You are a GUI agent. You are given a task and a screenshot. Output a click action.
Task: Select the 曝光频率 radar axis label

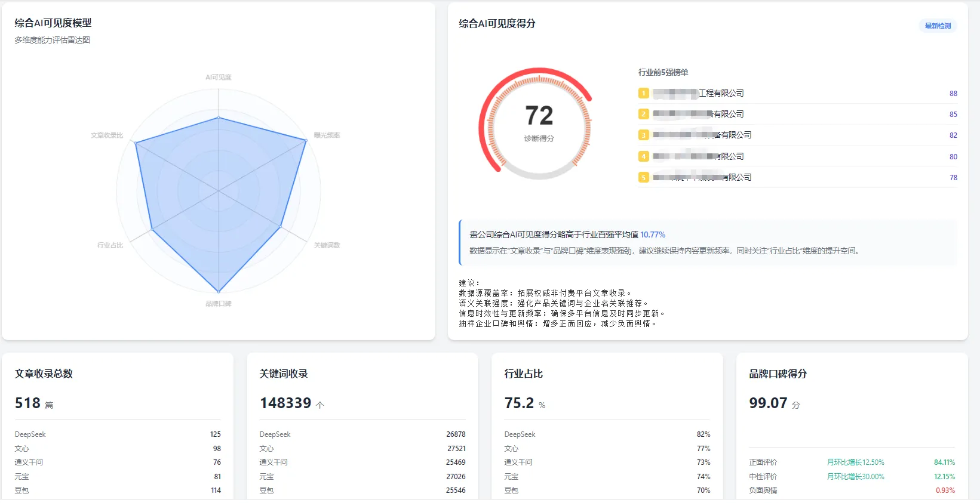point(327,135)
